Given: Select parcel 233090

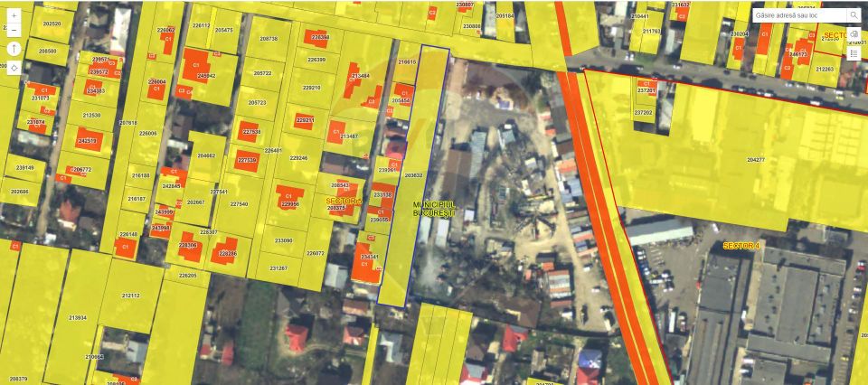Looking at the screenshot, I should click(x=283, y=240).
